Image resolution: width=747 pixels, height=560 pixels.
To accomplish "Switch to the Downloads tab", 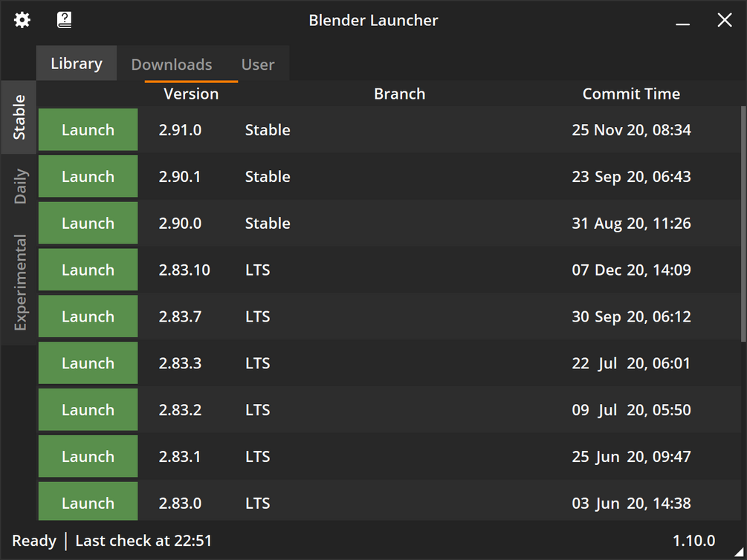I will pos(172,65).
